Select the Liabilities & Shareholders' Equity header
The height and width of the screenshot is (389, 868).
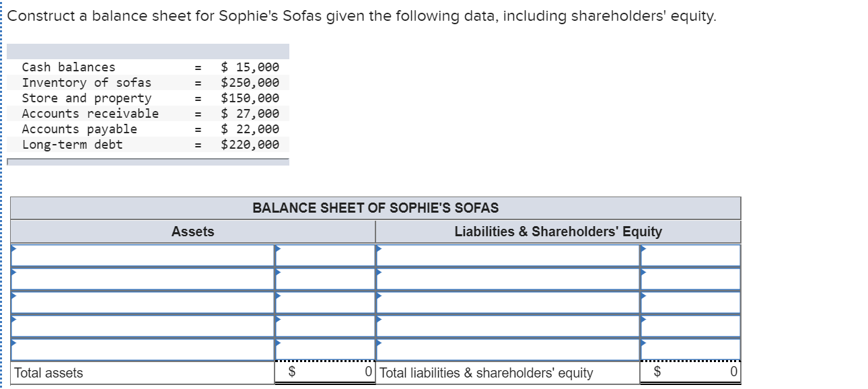(x=557, y=231)
